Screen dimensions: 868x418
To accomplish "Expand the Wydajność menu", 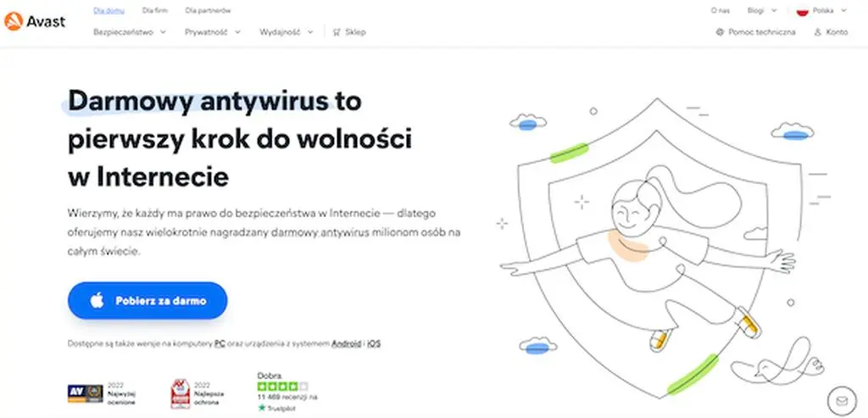I will pyautogui.click(x=287, y=32).
